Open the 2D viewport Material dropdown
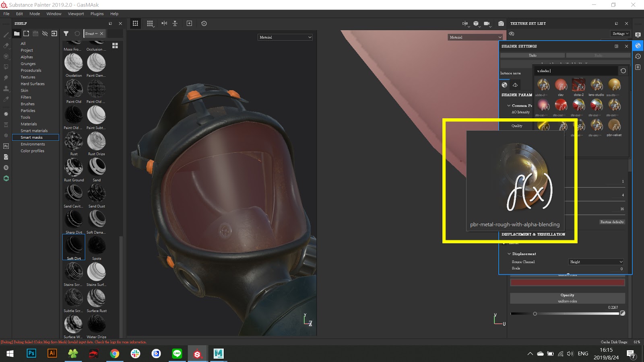The width and height of the screenshot is (644, 362). click(x=475, y=37)
